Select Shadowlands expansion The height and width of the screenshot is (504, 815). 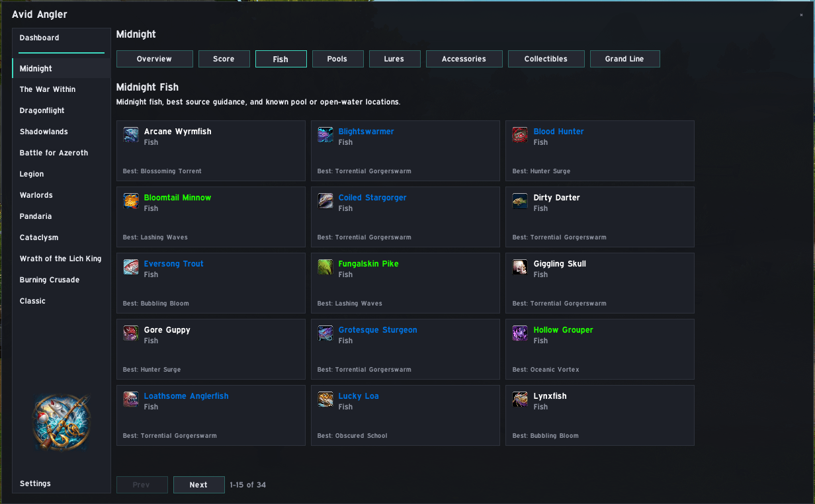tap(62, 132)
